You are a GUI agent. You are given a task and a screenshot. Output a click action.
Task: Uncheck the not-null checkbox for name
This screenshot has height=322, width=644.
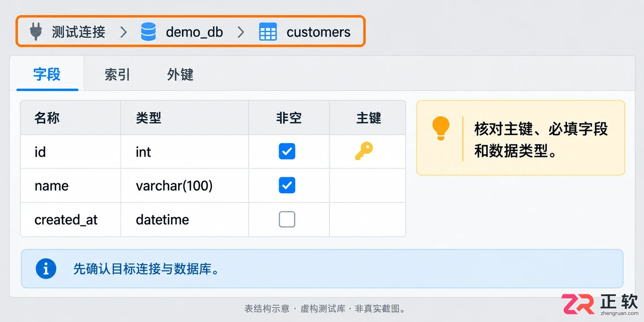click(287, 185)
